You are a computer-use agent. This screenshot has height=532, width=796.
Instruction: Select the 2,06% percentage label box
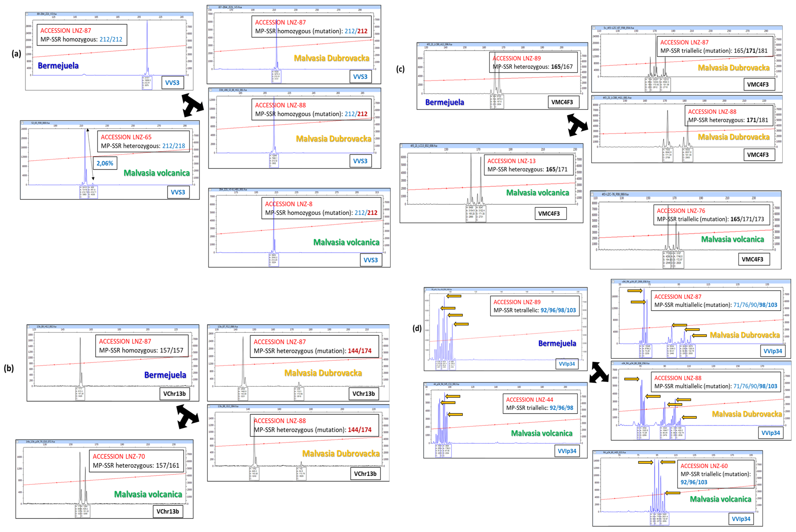tap(105, 163)
